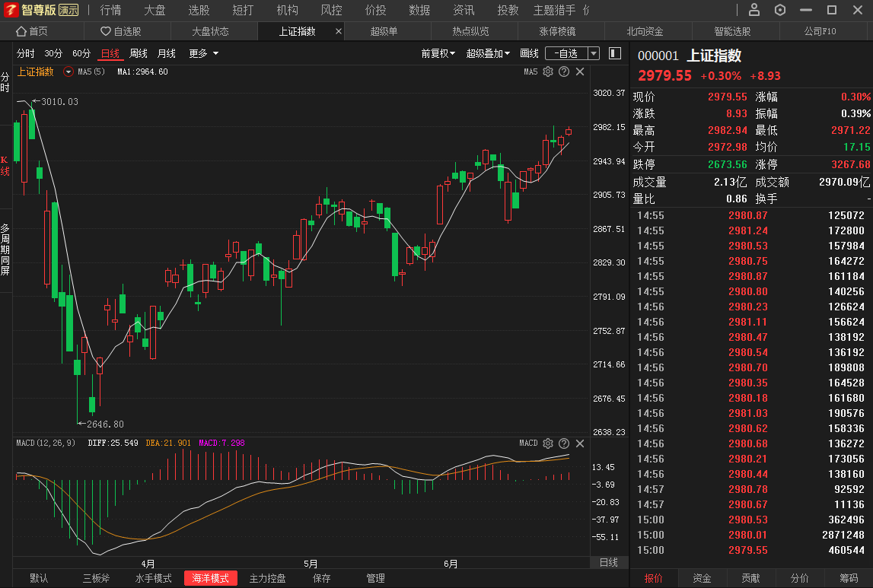Switch chart to 月线 period
The image size is (873, 588).
click(x=167, y=53)
